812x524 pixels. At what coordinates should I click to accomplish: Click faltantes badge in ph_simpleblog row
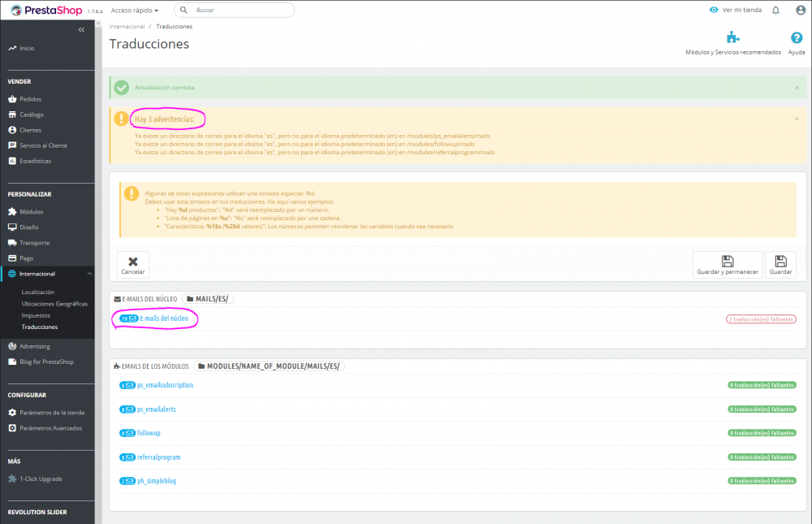762,481
